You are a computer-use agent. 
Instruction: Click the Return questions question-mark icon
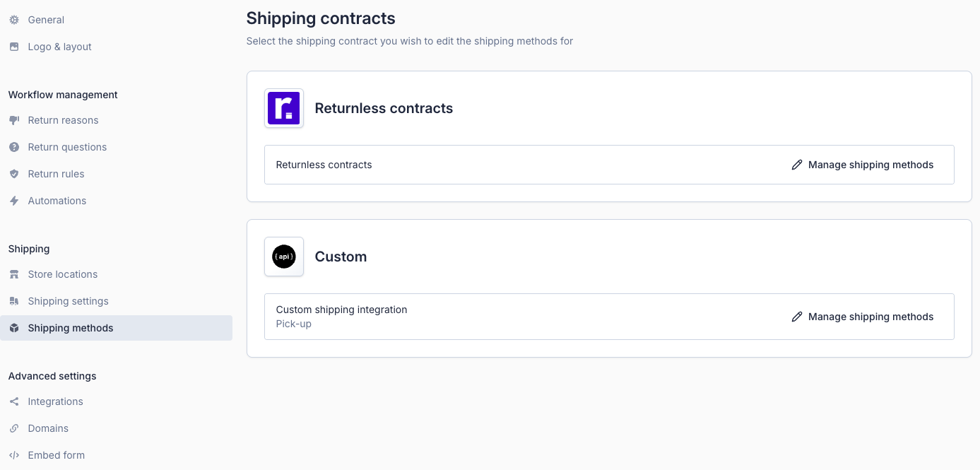pyautogui.click(x=14, y=147)
